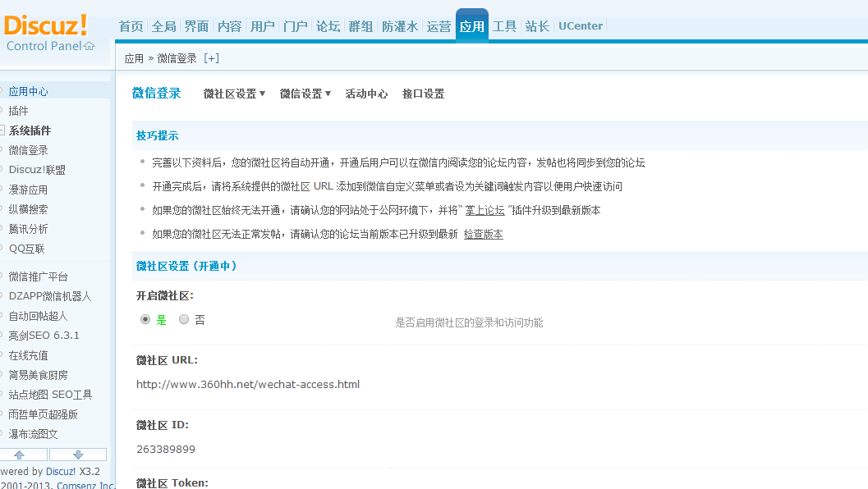Open Discuz!联盟 in the sidebar

click(x=37, y=170)
